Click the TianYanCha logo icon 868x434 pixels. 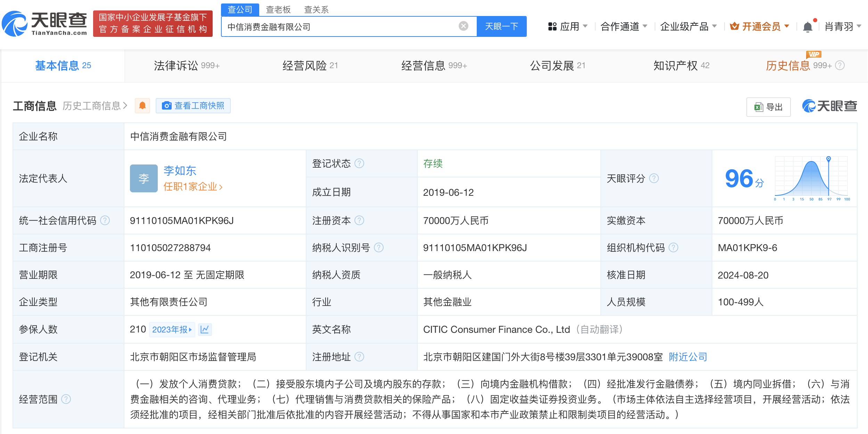click(x=15, y=24)
